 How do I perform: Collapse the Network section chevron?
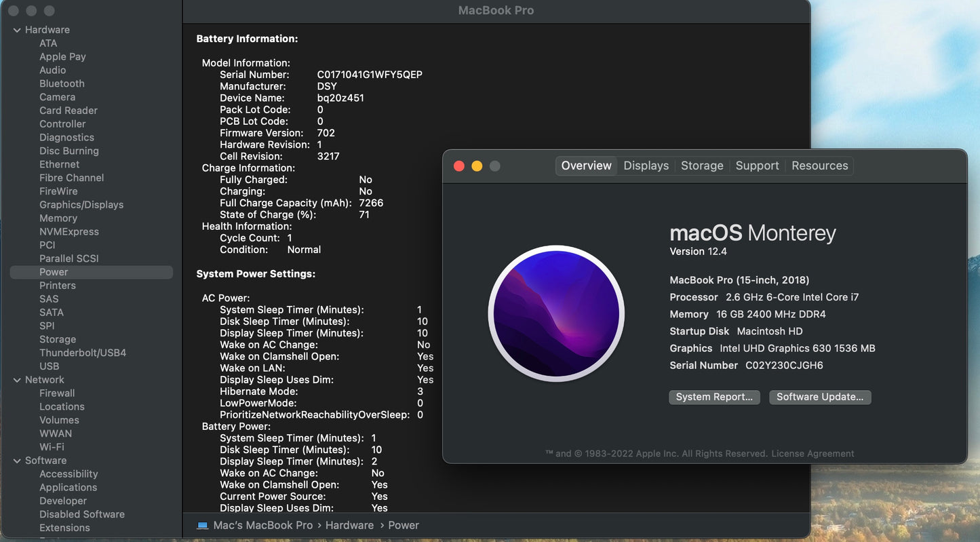[17, 380]
